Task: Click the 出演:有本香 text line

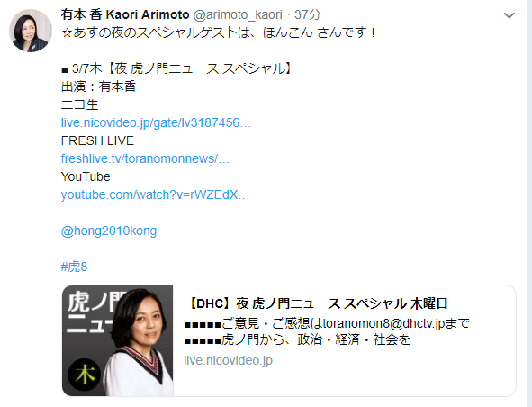Action: (98, 86)
